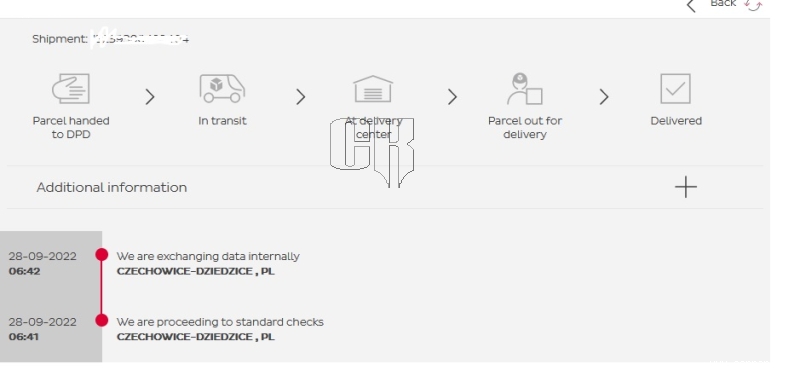Viewport: 800px width, 376px height.
Task: Click chevron between In transit and delivery center
Action: (x=301, y=97)
